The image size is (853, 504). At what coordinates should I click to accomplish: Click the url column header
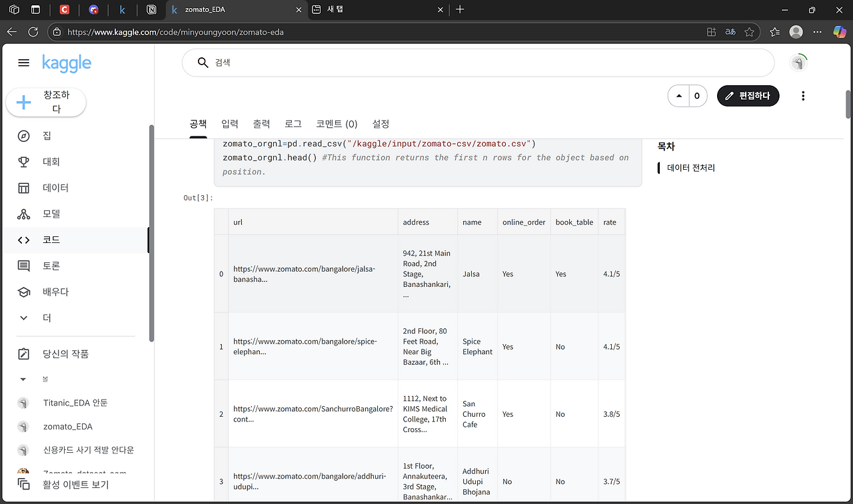coord(313,222)
